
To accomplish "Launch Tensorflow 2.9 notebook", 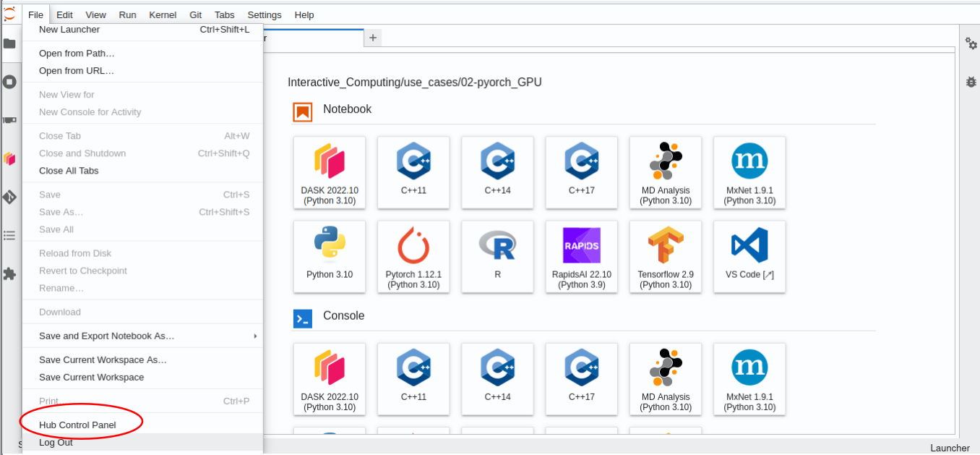I will click(665, 256).
